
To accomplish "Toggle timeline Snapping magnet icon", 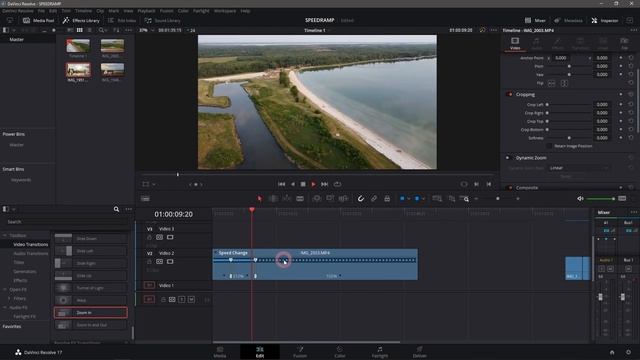I will coord(361,199).
